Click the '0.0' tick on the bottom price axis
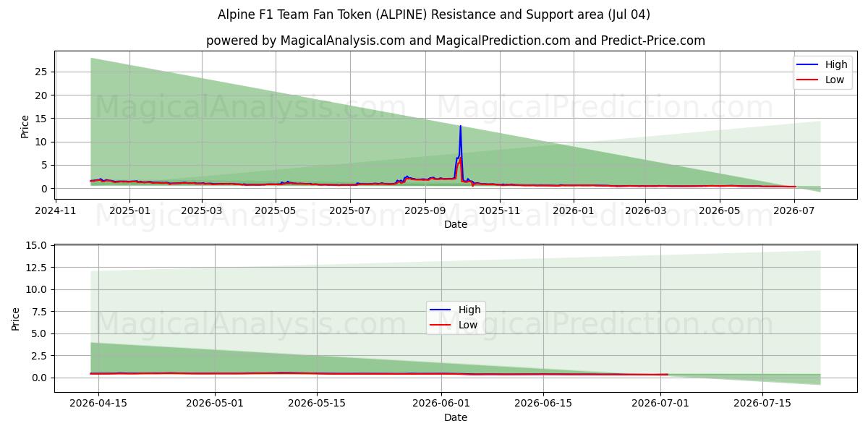 coord(40,378)
